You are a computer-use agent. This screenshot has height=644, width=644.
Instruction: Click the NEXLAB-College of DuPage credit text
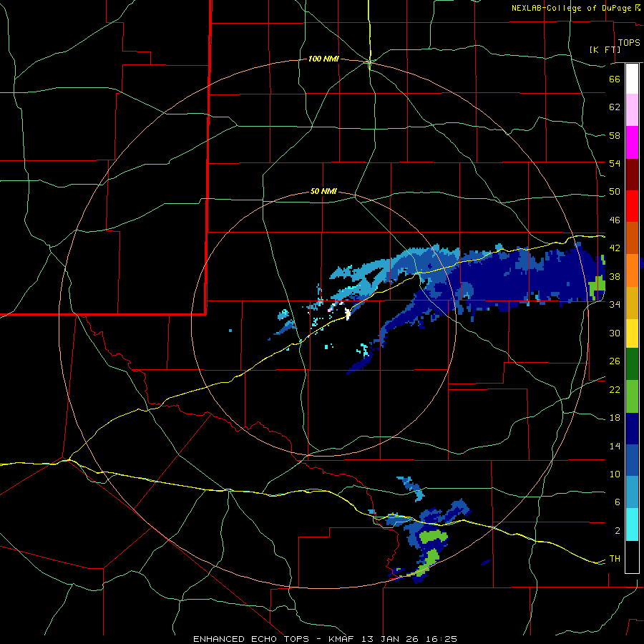click(x=571, y=8)
